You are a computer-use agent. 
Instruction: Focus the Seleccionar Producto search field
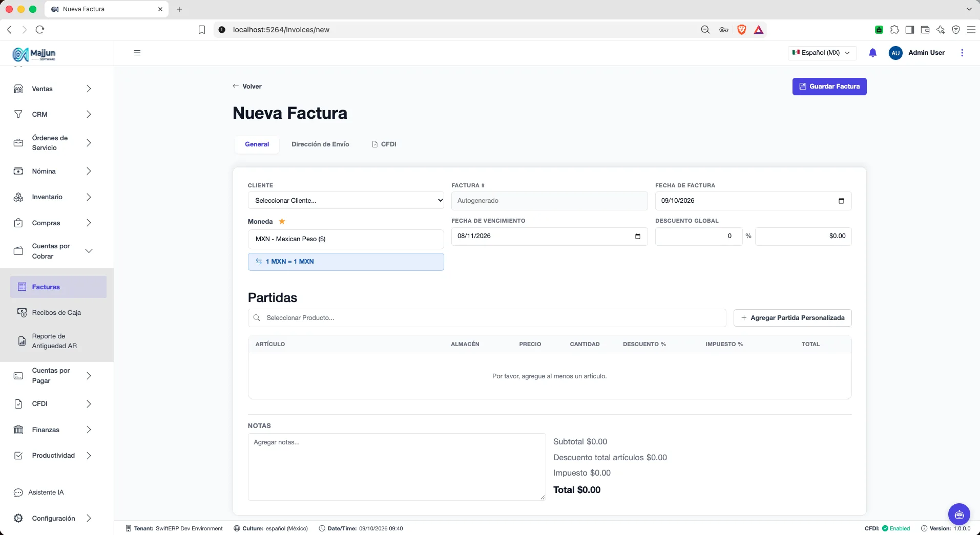(487, 318)
